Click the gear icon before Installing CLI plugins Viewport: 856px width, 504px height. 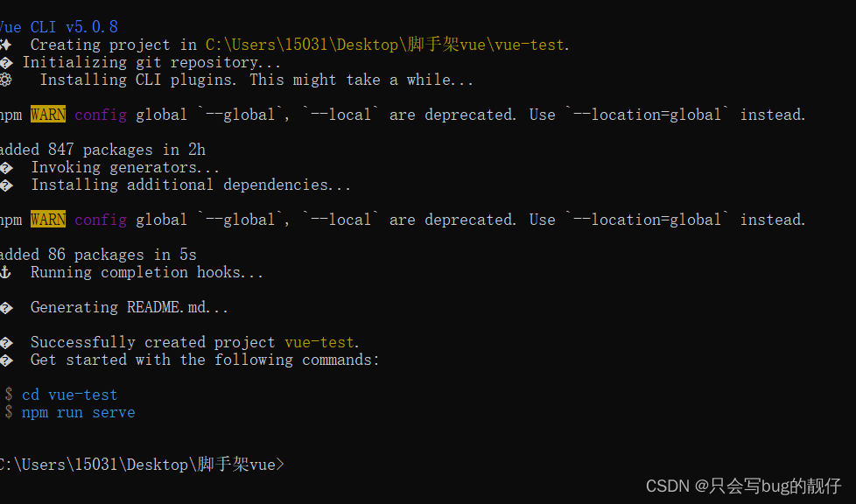coord(6,80)
